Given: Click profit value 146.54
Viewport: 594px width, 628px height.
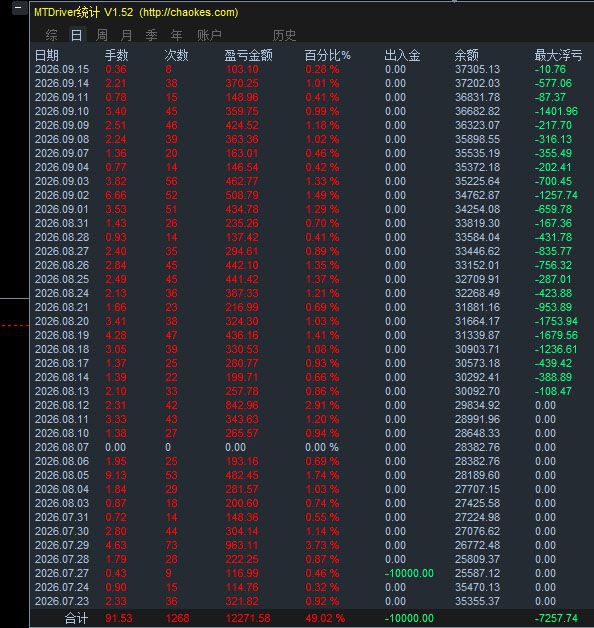Looking at the screenshot, I should (242, 167).
